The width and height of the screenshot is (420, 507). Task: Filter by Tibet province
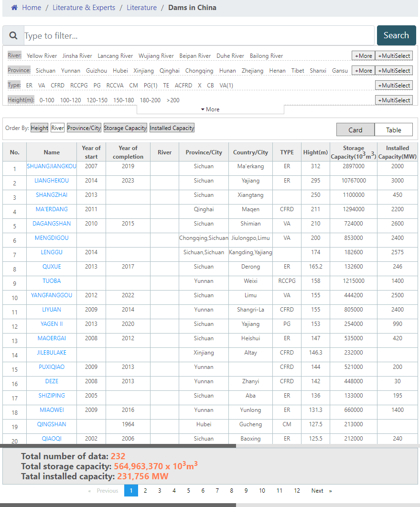point(298,71)
